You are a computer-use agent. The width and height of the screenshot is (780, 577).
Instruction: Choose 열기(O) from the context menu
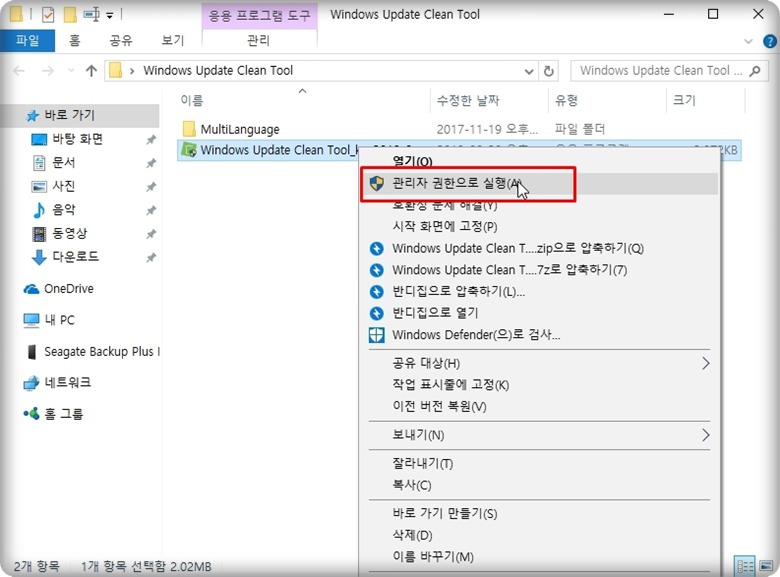click(x=412, y=161)
